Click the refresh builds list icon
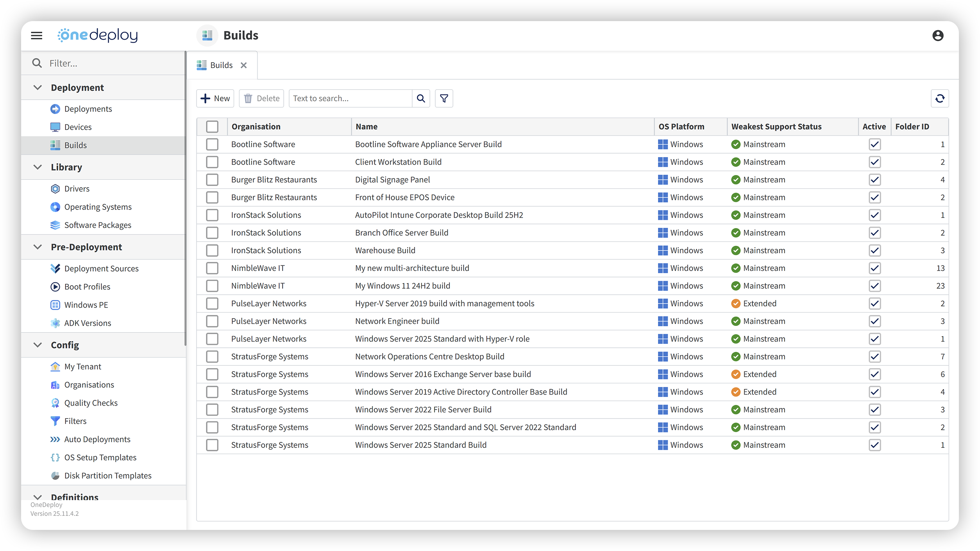 point(940,98)
